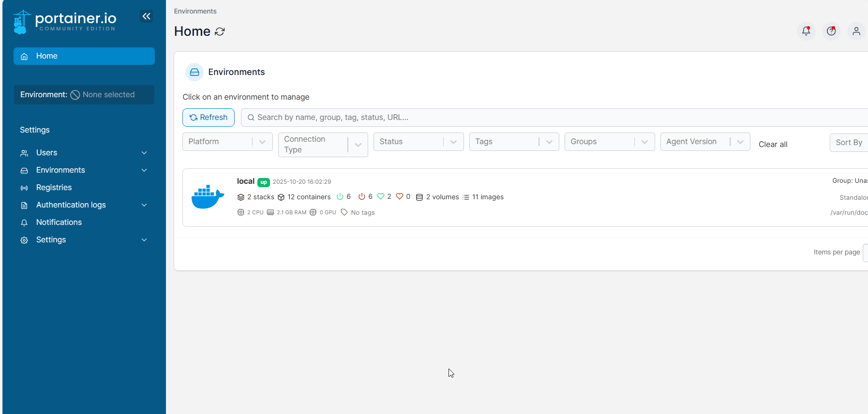Focus the environment search field

tap(554, 118)
